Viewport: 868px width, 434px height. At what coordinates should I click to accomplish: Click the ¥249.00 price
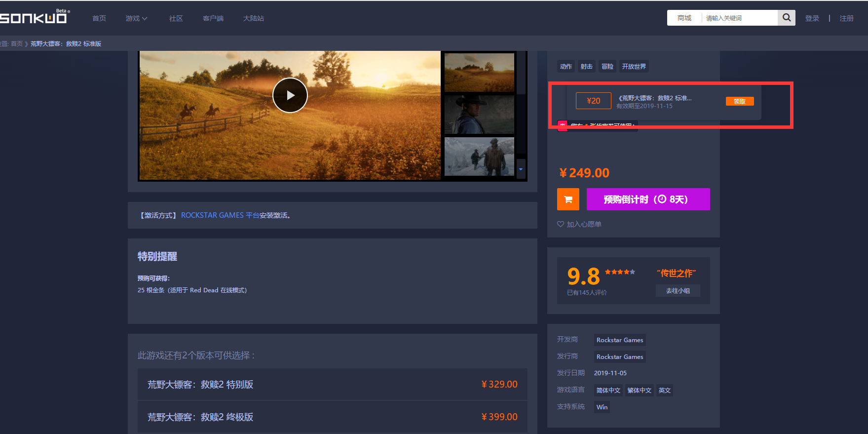[584, 173]
